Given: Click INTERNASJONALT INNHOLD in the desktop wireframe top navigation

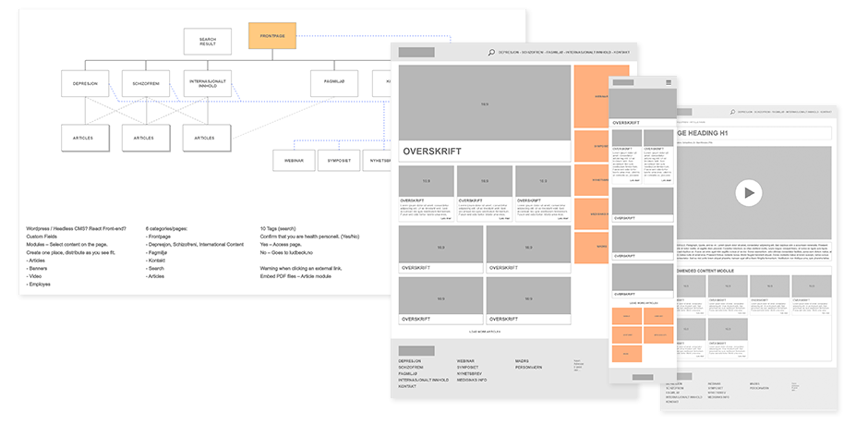Looking at the screenshot, I should click(x=589, y=53).
